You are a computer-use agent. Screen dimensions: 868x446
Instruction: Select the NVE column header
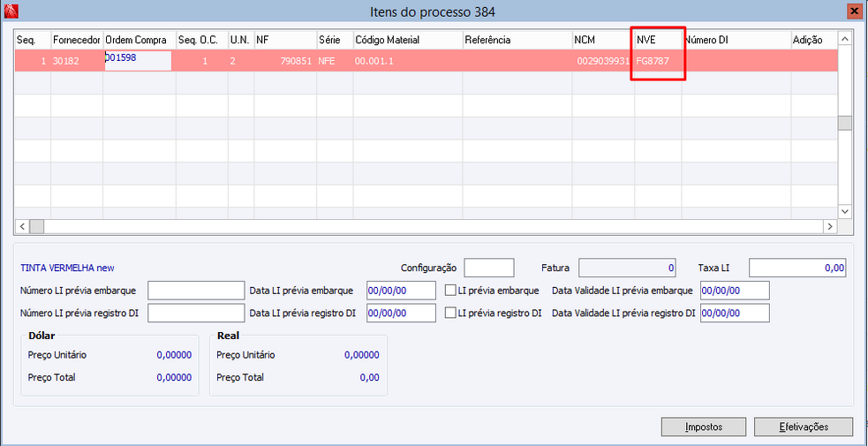point(658,40)
